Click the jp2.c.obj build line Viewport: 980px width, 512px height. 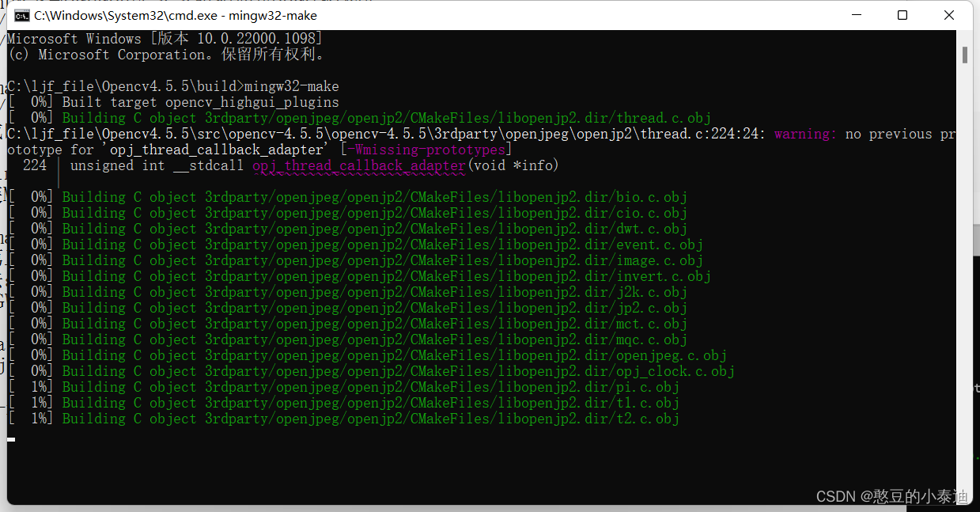pos(347,308)
